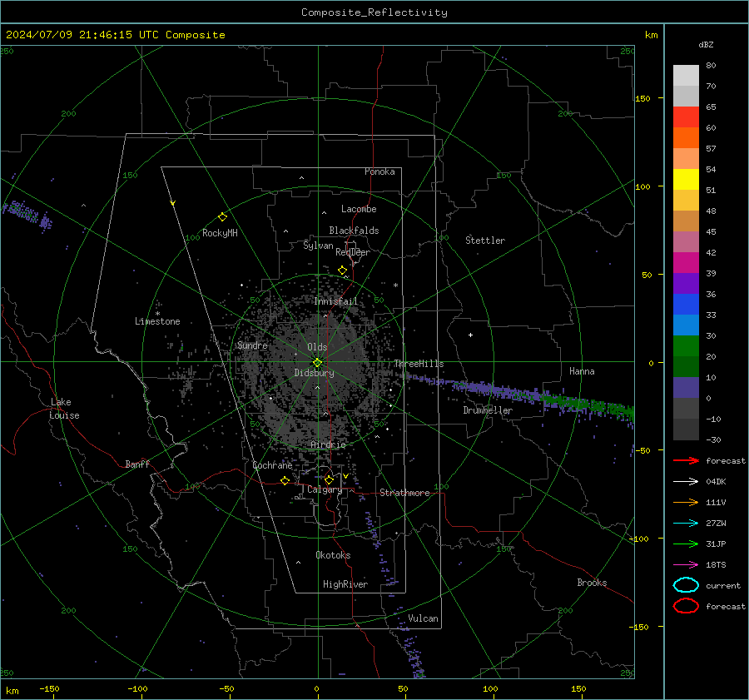Click the Sylvan label
Image resolution: width=749 pixels, height=700 pixels.
pos(318,246)
